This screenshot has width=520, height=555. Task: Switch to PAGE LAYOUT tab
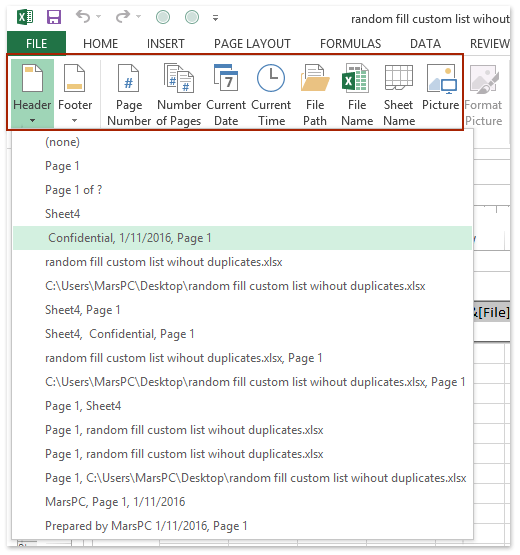252,44
